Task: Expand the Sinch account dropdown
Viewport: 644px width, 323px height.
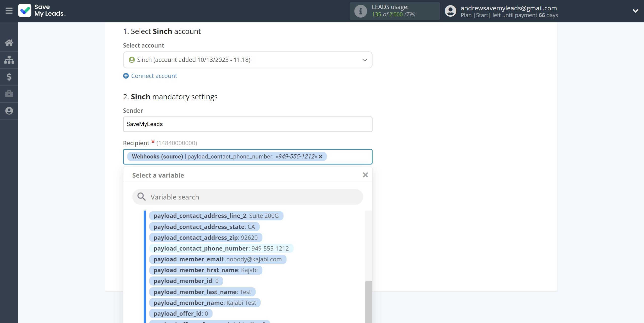Action: click(x=365, y=60)
